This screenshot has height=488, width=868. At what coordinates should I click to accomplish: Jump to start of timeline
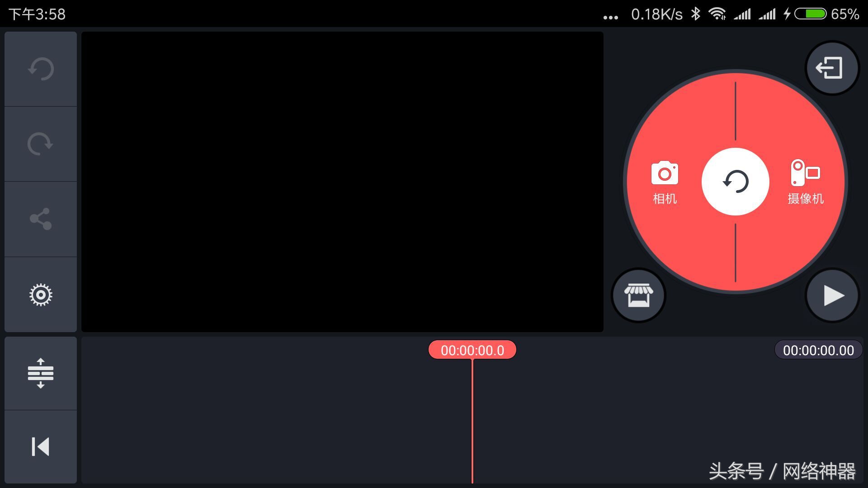click(x=41, y=446)
